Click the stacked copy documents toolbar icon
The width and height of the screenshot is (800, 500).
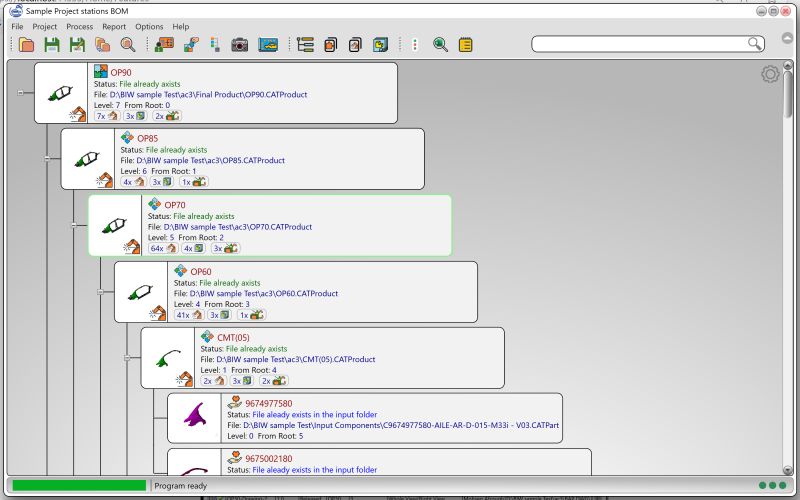point(103,45)
